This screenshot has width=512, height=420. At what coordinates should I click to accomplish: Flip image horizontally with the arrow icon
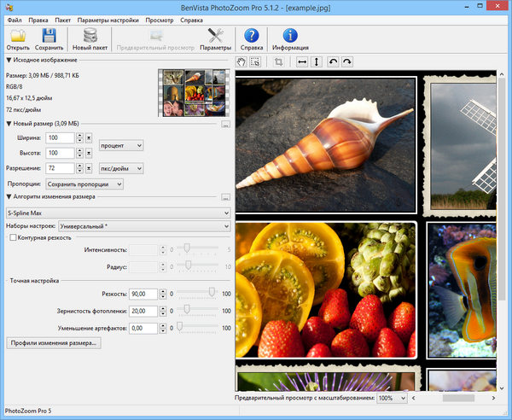[301, 62]
